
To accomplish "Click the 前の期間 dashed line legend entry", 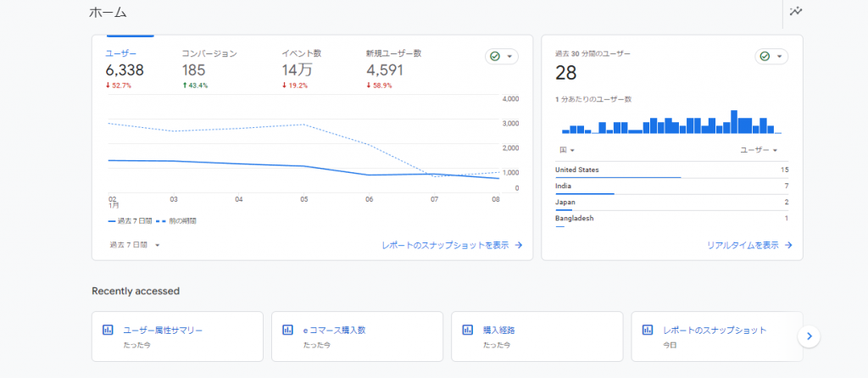I will point(175,221).
